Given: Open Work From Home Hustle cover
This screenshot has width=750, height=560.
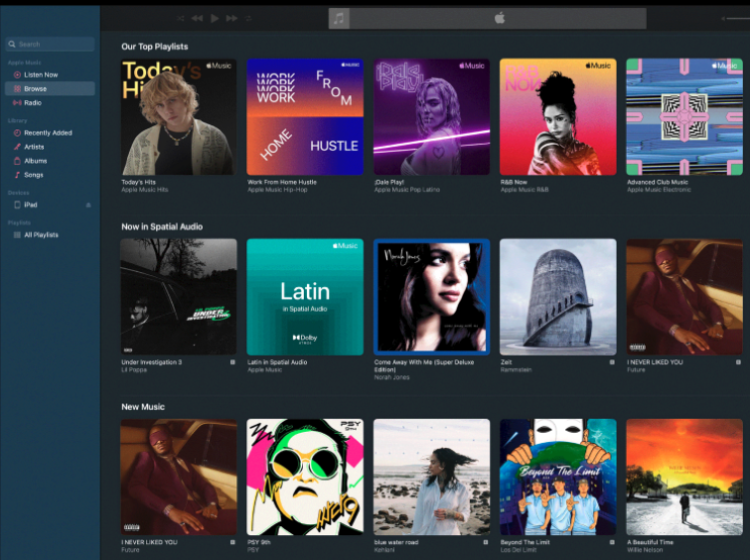Looking at the screenshot, I should pos(305,117).
